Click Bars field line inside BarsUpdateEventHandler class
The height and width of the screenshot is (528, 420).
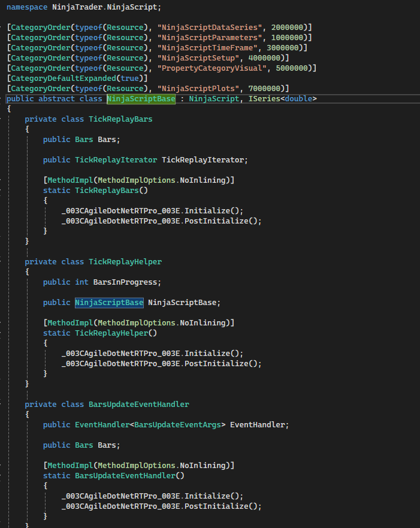[81, 445]
